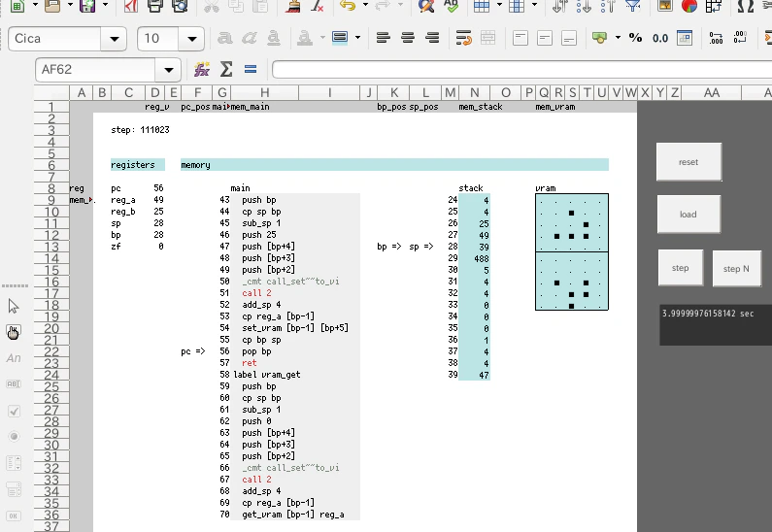772x532 pixels.
Task: Select the "ret" instruction at line 57
Action: (x=250, y=363)
